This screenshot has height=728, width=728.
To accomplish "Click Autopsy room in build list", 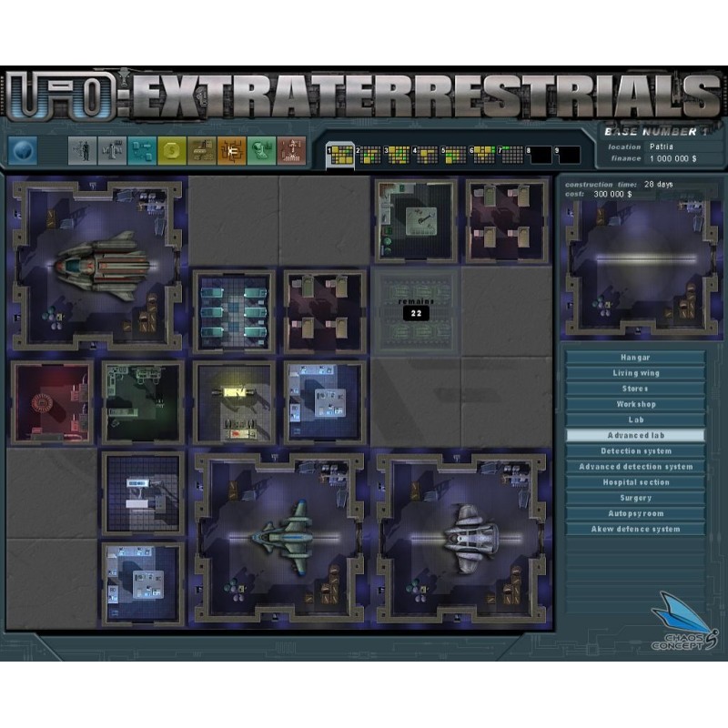I will pos(635,513).
